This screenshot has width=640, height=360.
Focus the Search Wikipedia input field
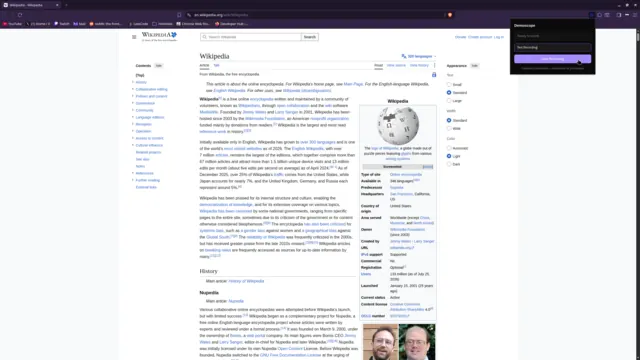pyautogui.click(x=251, y=37)
